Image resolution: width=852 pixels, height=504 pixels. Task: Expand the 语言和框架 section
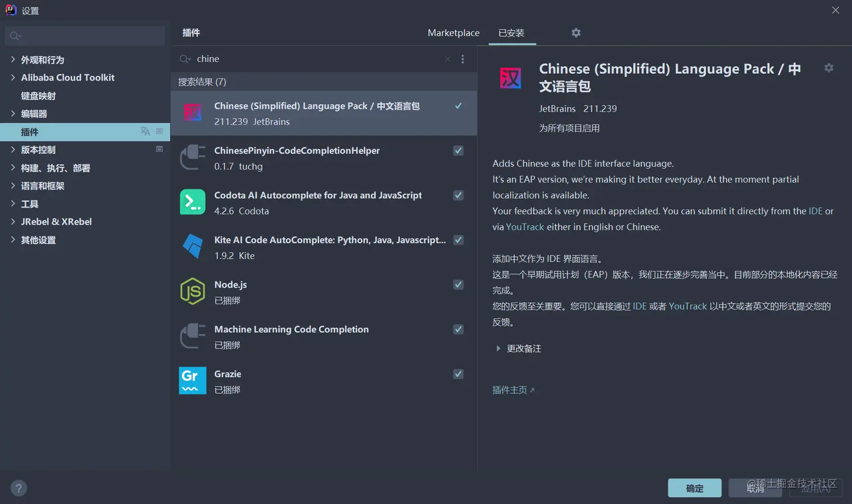tap(13, 185)
